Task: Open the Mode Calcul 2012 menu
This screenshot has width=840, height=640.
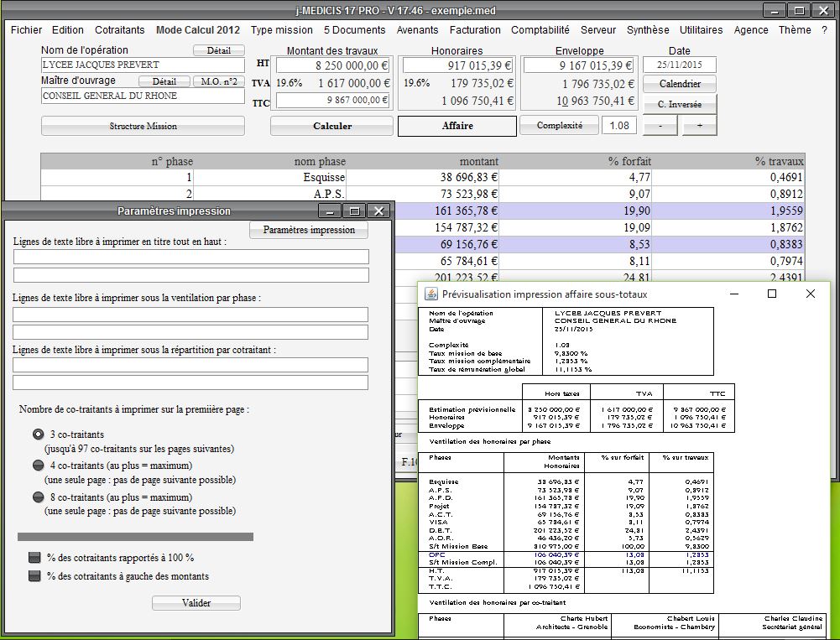Action: 198,30
